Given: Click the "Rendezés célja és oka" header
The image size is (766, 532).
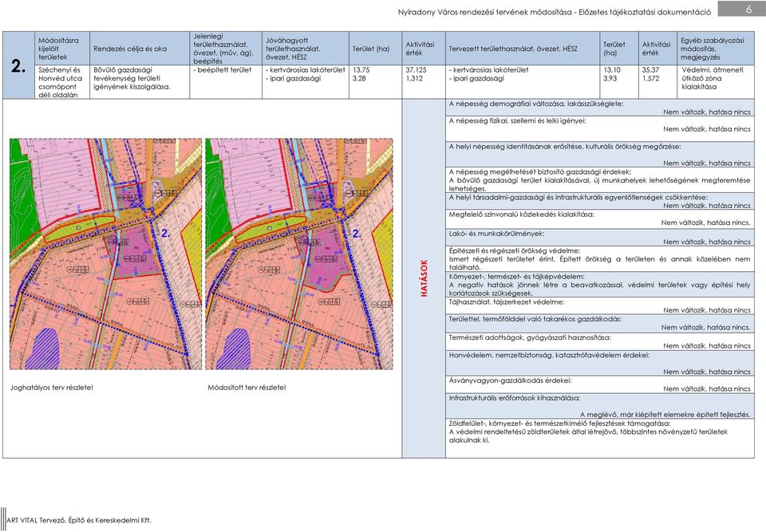Looking at the screenshot, I should coord(130,49).
